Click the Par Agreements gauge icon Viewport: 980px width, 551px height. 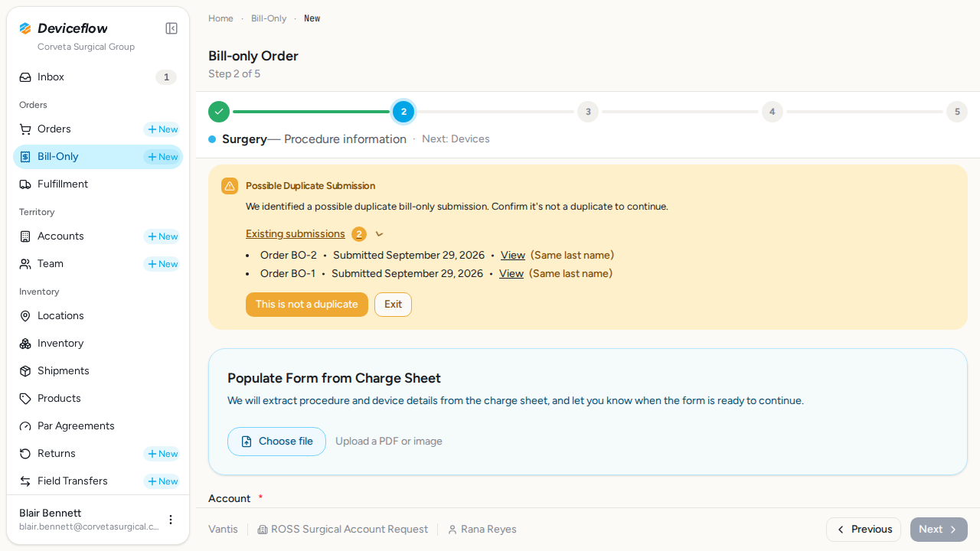point(25,426)
